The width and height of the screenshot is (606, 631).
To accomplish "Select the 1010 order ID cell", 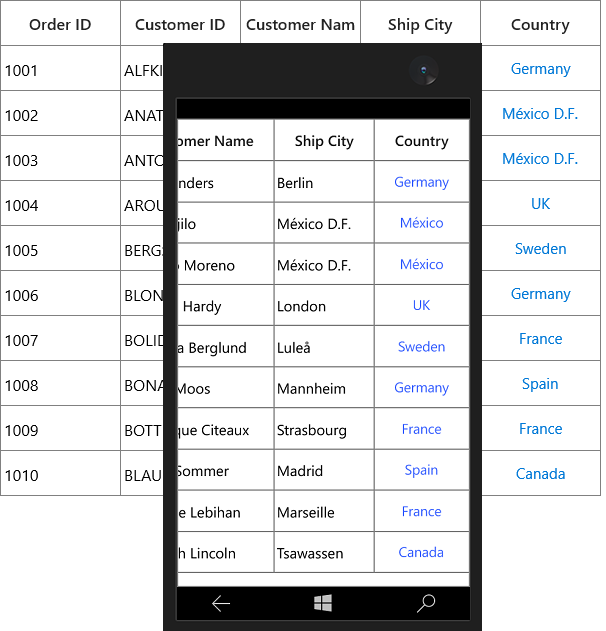I will (x=60, y=474).
